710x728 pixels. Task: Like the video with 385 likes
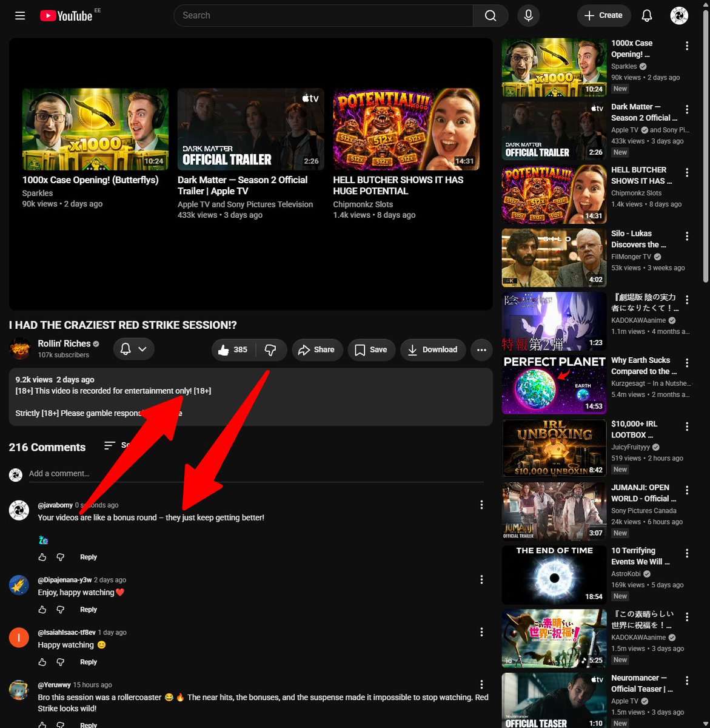click(x=233, y=349)
